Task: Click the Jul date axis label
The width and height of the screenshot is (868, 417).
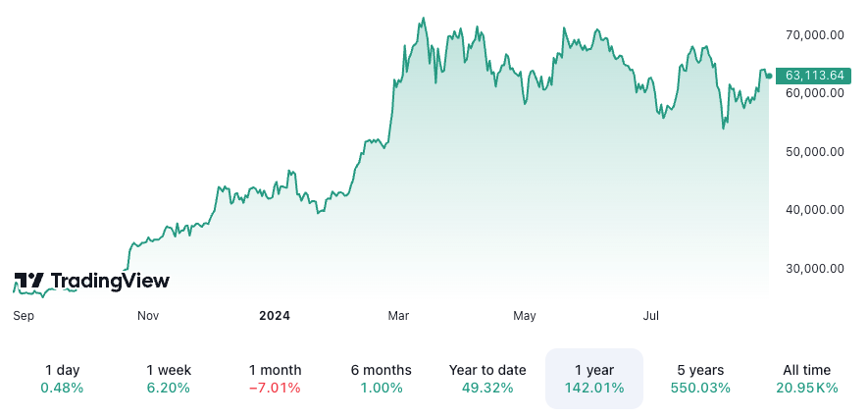Action: tap(650, 316)
